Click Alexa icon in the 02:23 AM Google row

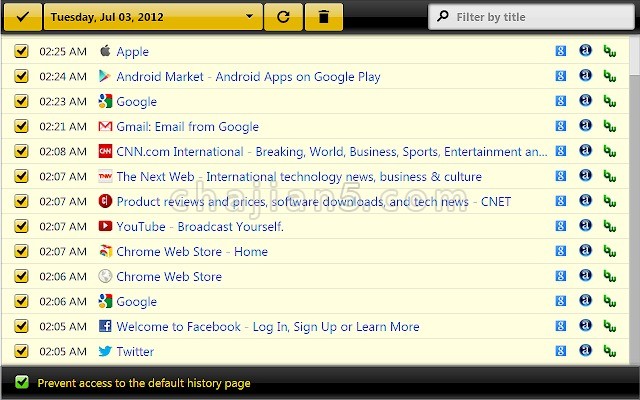tap(585, 101)
